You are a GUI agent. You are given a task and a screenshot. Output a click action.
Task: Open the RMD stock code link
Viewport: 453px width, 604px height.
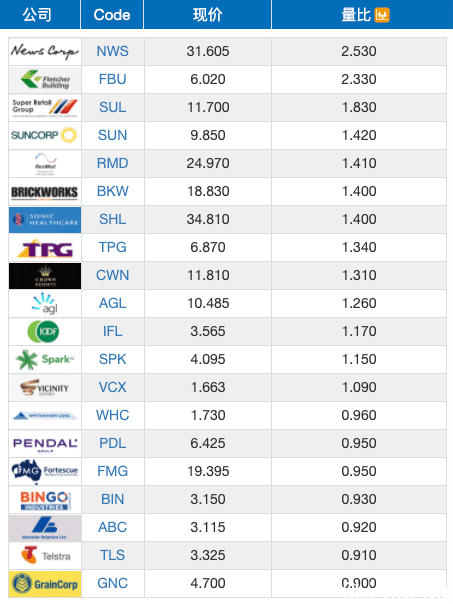tap(112, 163)
